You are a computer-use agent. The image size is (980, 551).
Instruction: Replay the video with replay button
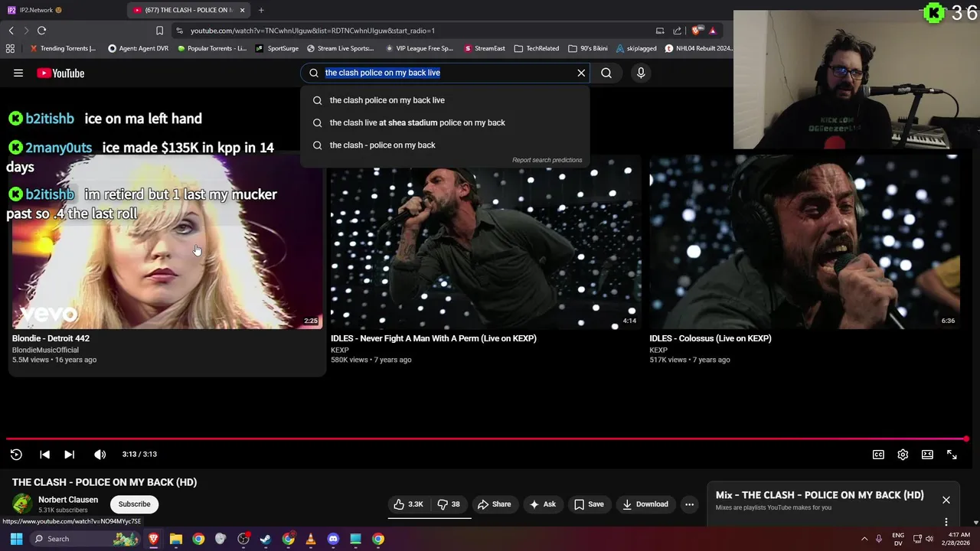pos(16,454)
